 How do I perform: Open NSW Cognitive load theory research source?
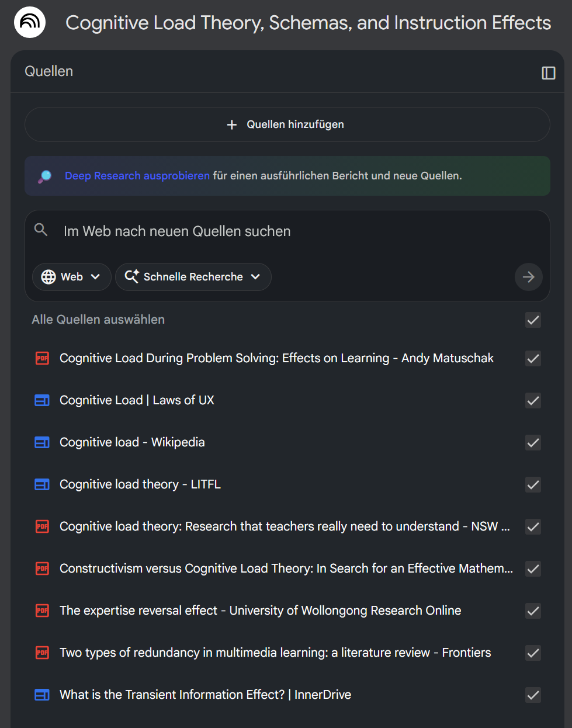(284, 526)
